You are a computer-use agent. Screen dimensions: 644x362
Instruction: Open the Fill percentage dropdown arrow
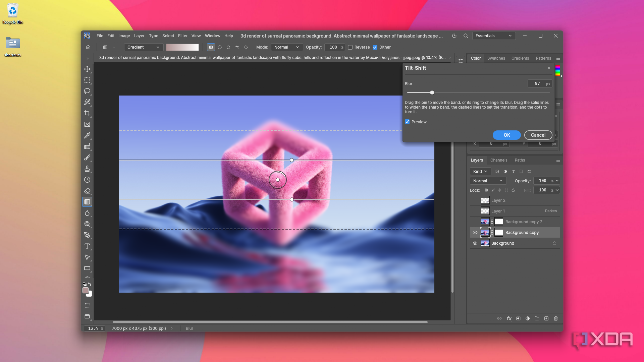coord(557,190)
